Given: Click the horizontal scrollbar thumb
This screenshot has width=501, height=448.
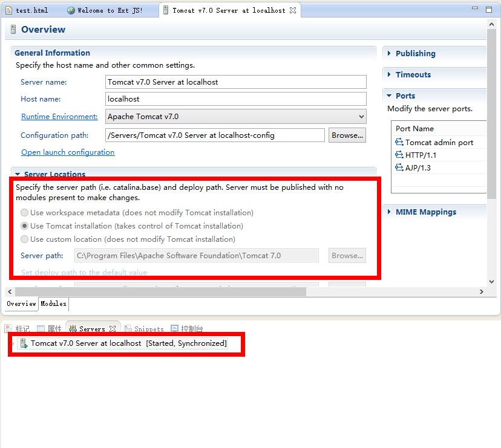Looking at the screenshot, I should click(160, 291).
